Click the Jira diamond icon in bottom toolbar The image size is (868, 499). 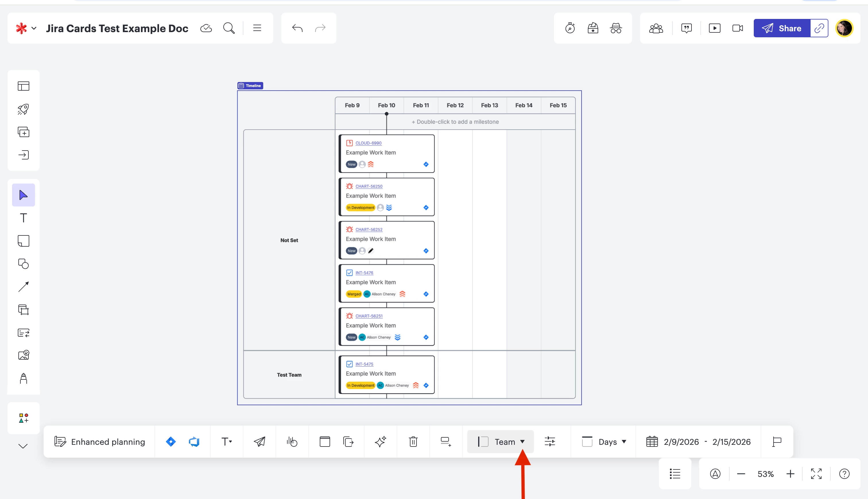(171, 442)
